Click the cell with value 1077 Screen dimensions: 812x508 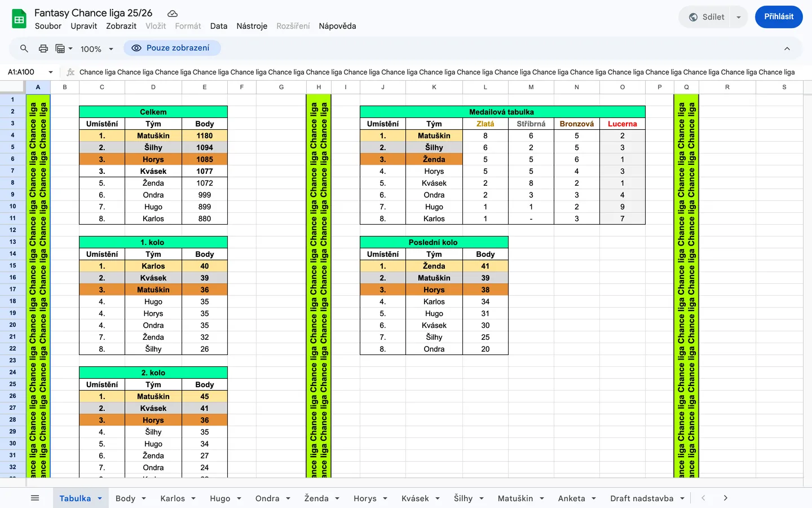pos(205,171)
